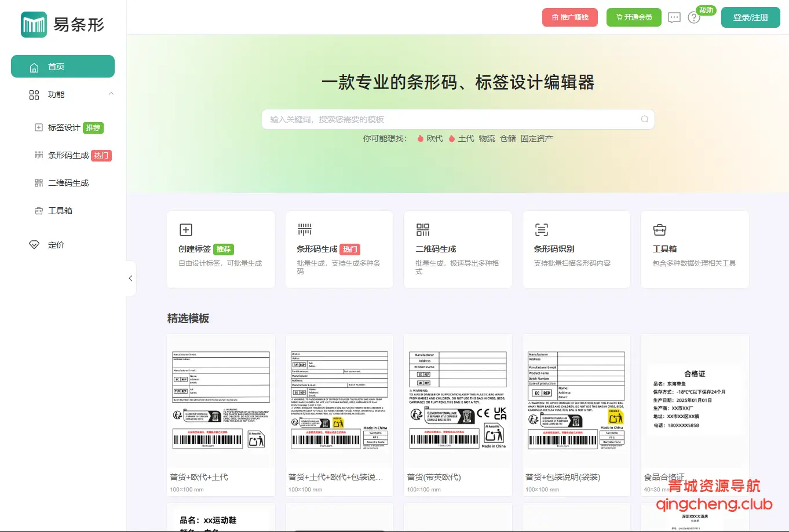Image resolution: width=789 pixels, height=532 pixels.
Task: Open 条形码生成 from the sidebar
Action: [64, 155]
